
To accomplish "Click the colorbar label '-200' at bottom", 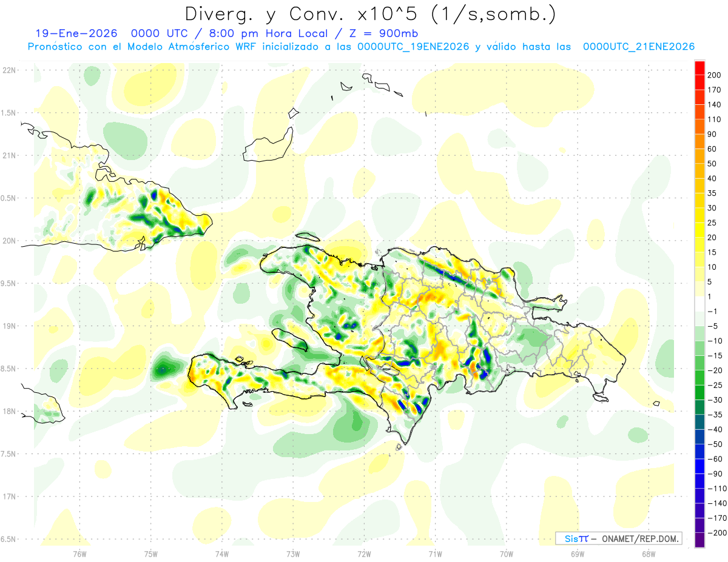I will 718,533.
